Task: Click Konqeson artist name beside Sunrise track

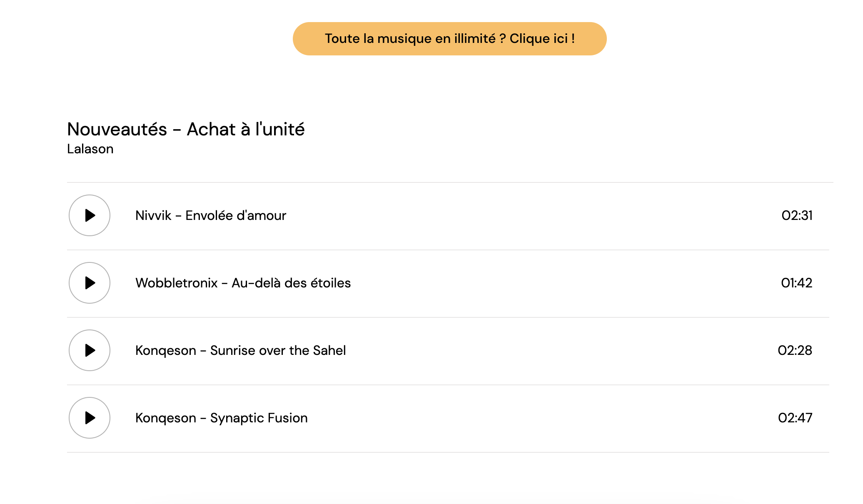Action: click(x=165, y=350)
